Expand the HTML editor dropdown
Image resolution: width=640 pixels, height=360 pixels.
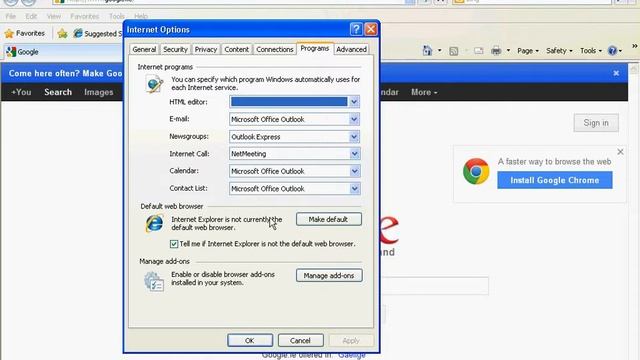click(354, 102)
